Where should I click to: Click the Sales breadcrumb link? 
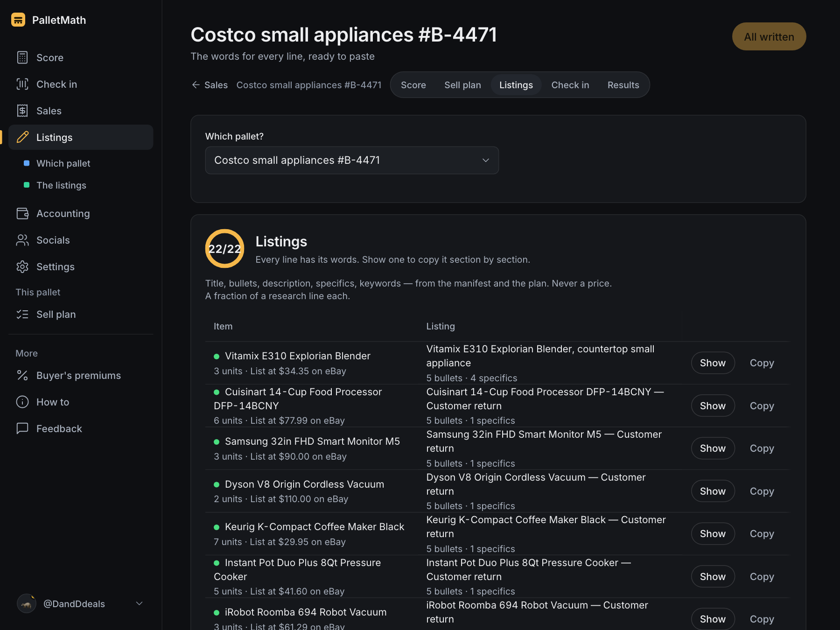[216, 85]
